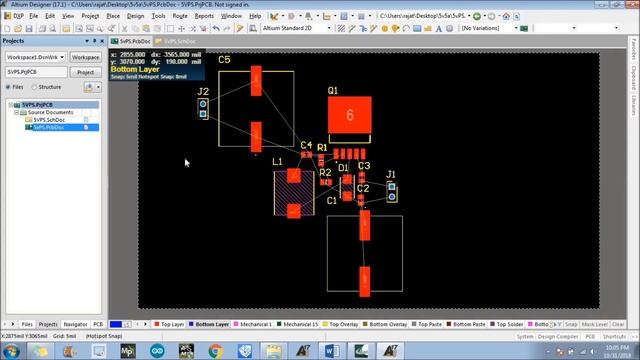640x360 pixels.
Task: Select the Place Pad tool
Action: pos(384,29)
